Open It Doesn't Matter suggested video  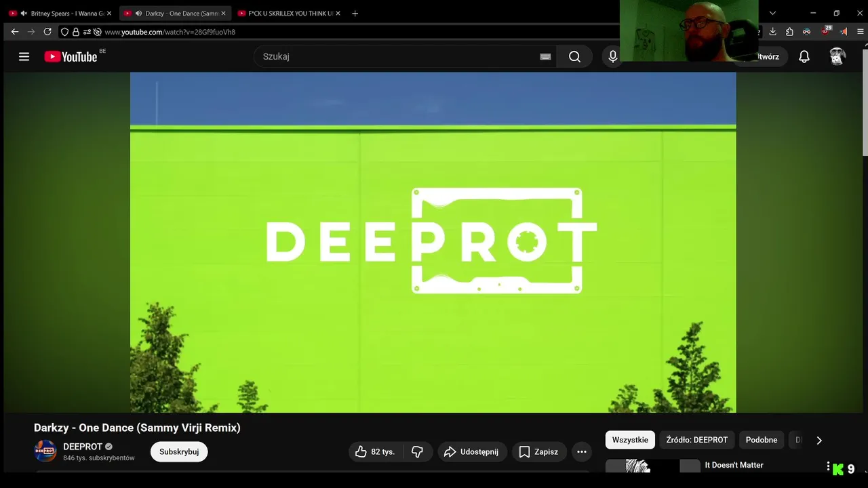[x=734, y=465]
